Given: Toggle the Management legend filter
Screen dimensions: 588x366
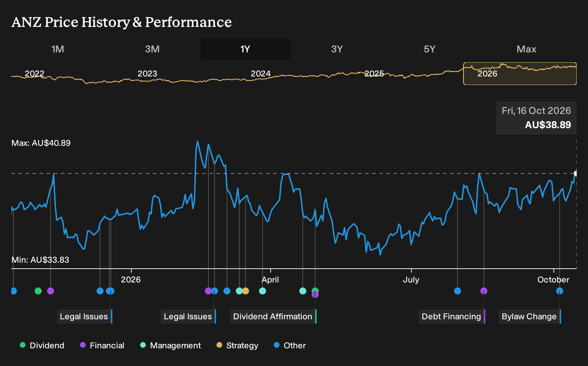Looking at the screenshot, I should pyautogui.click(x=171, y=345).
